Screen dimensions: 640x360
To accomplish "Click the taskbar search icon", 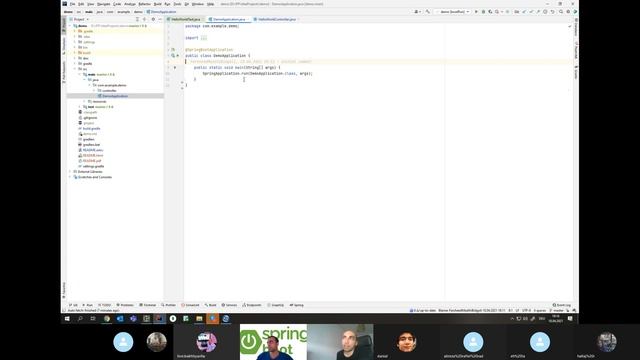I will tap(80, 318).
